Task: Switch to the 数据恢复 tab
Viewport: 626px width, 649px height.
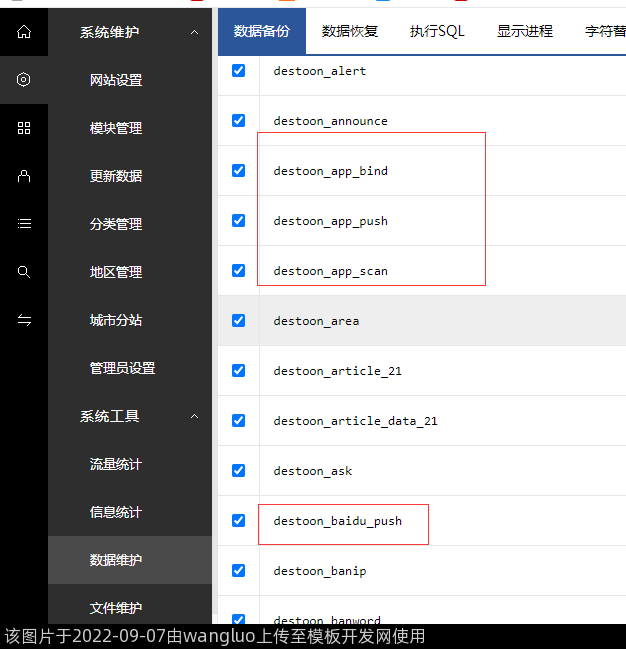Action: click(x=350, y=31)
